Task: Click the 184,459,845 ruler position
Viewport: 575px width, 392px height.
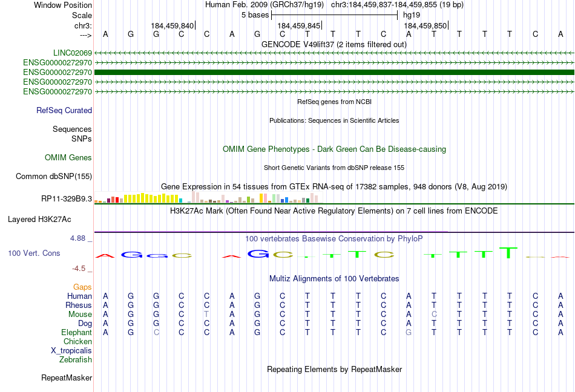Action: [x=299, y=25]
